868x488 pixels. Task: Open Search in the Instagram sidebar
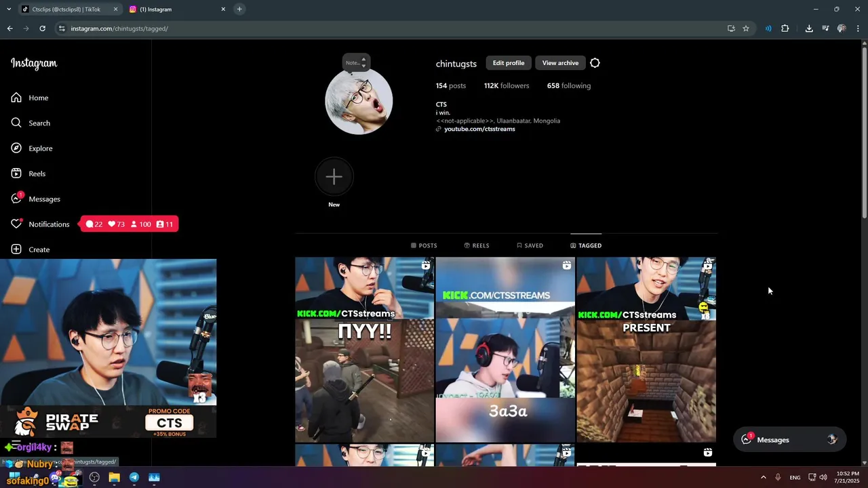(31, 123)
